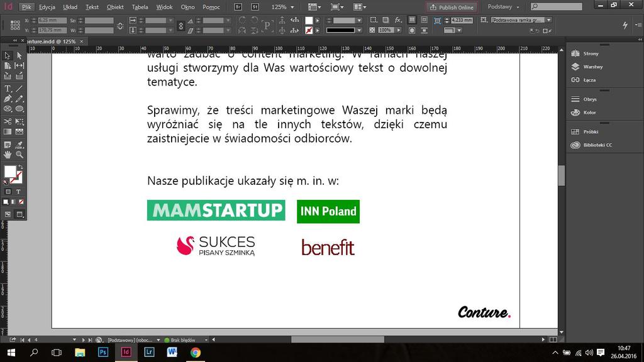Click the Quick Apply lightning icon
Screen dimensions: 644x362
pyautogui.click(x=625, y=25)
